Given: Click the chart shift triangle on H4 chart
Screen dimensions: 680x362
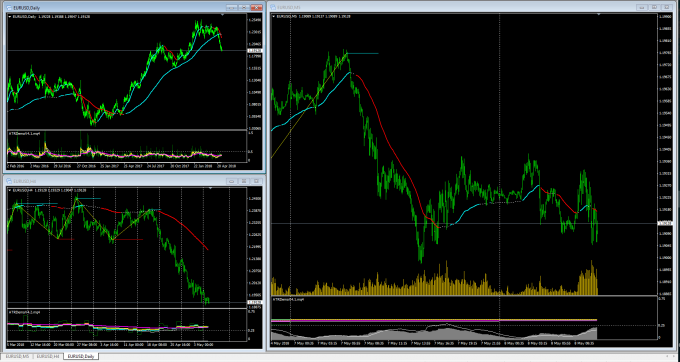Looking at the screenshot, I should click(x=210, y=188).
